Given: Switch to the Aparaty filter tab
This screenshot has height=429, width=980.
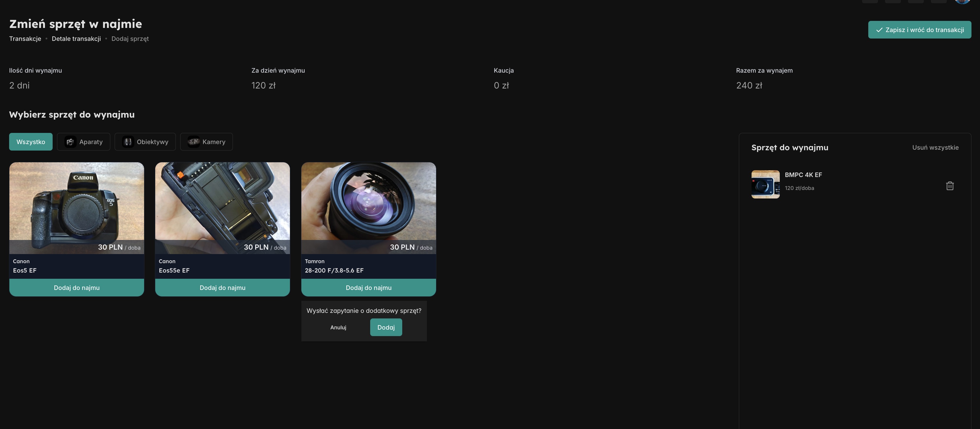Looking at the screenshot, I should (91, 142).
